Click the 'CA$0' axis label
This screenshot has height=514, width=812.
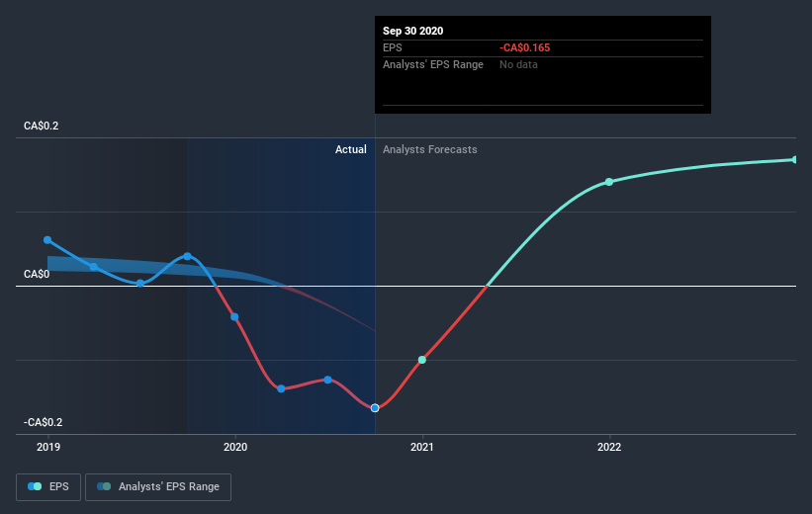click(x=37, y=274)
